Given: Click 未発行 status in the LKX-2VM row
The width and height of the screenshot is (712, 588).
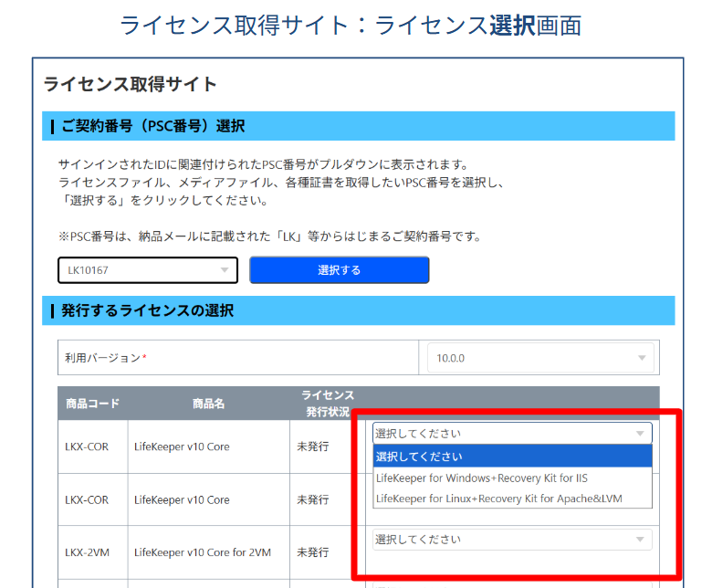Looking at the screenshot, I should [312, 552].
